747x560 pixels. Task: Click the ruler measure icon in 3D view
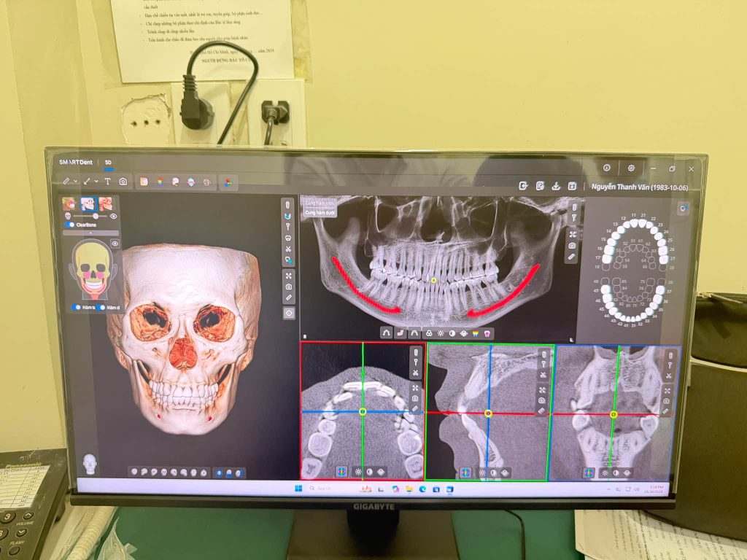point(289,297)
